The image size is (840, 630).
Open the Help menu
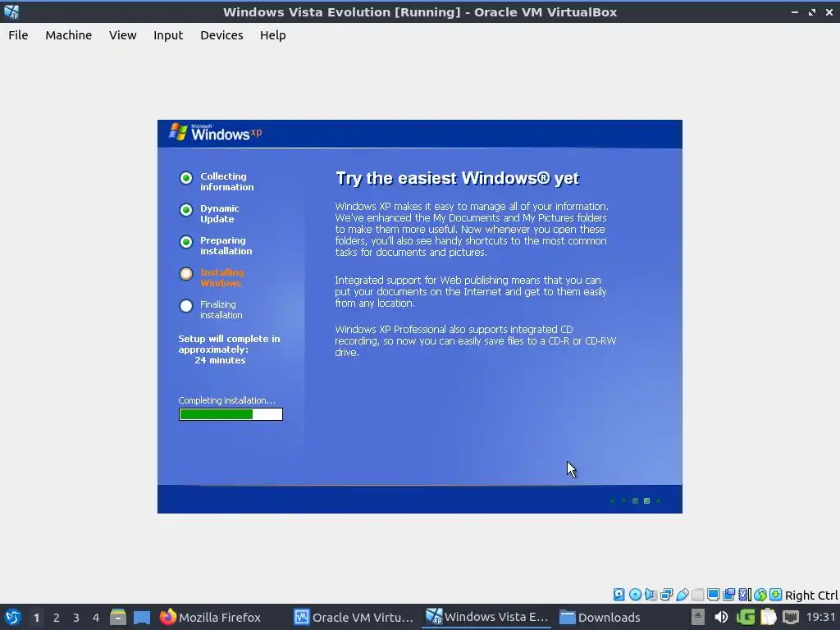pos(272,35)
